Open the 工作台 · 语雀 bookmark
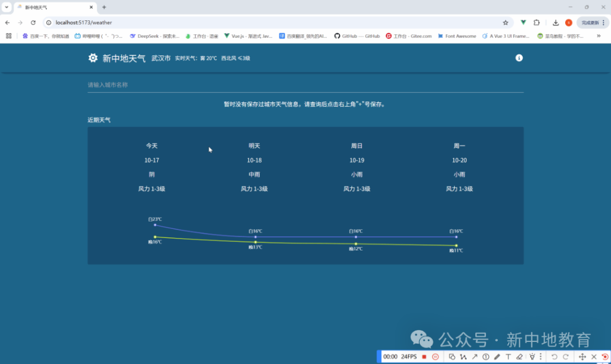 (x=201, y=36)
